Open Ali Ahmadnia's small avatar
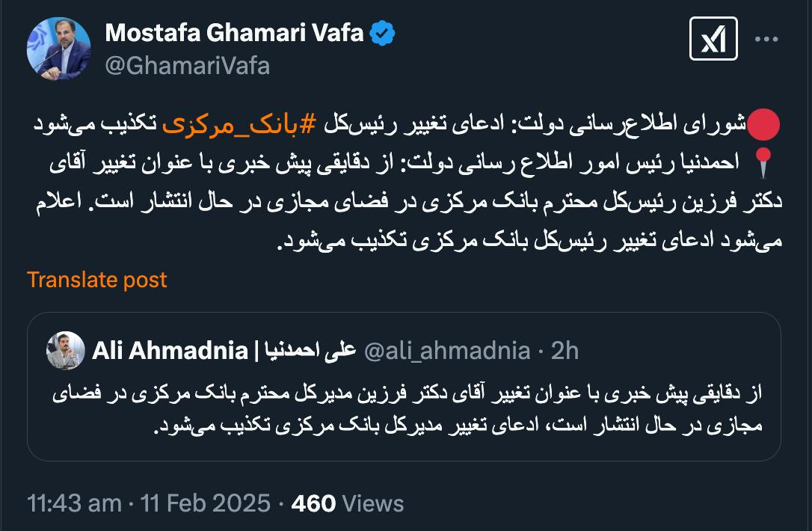The width and height of the screenshot is (812, 531). tap(66, 350)
